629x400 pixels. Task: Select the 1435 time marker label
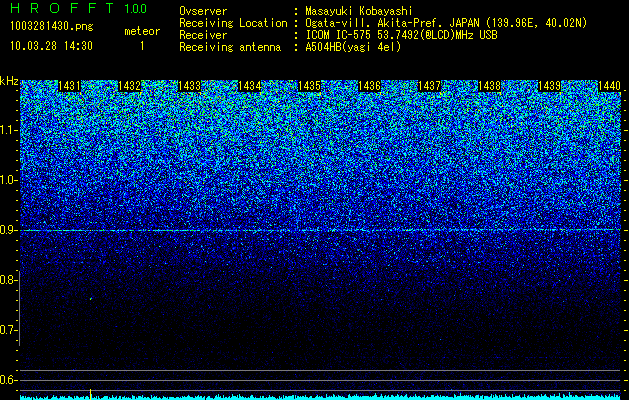click(309, 86)
